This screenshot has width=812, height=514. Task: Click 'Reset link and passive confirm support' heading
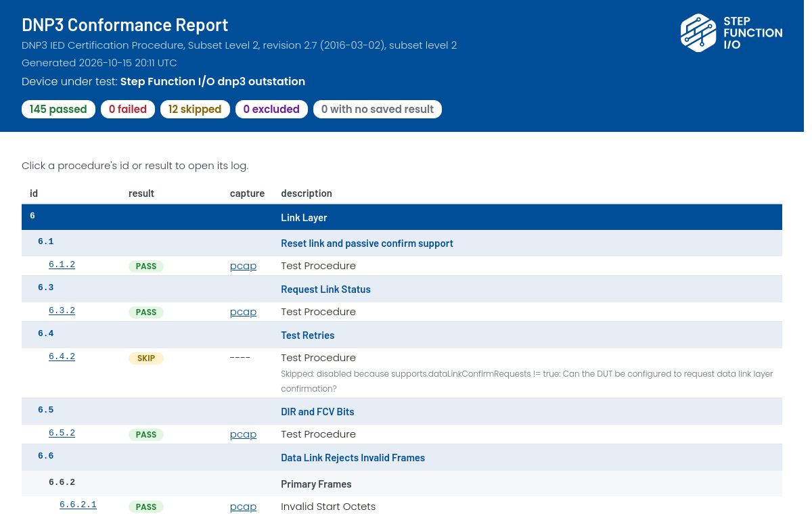point(367,243)
